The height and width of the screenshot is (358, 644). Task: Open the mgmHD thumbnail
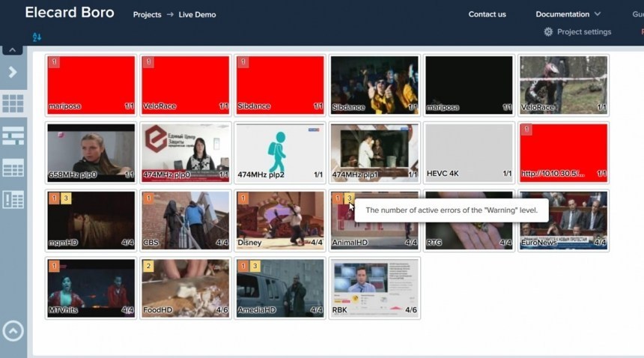91,220
